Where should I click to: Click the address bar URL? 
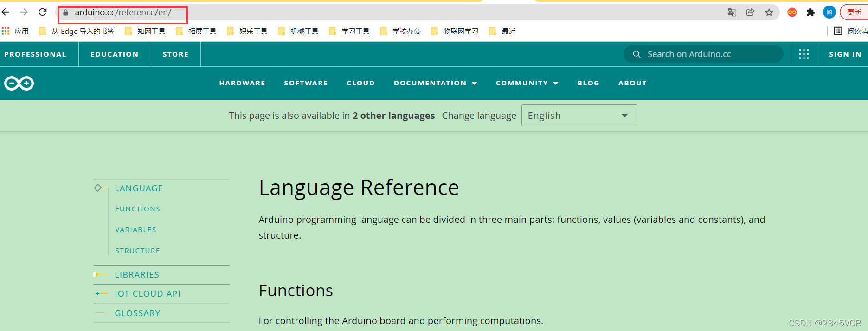pyautogui.click(x=123, y=13)
